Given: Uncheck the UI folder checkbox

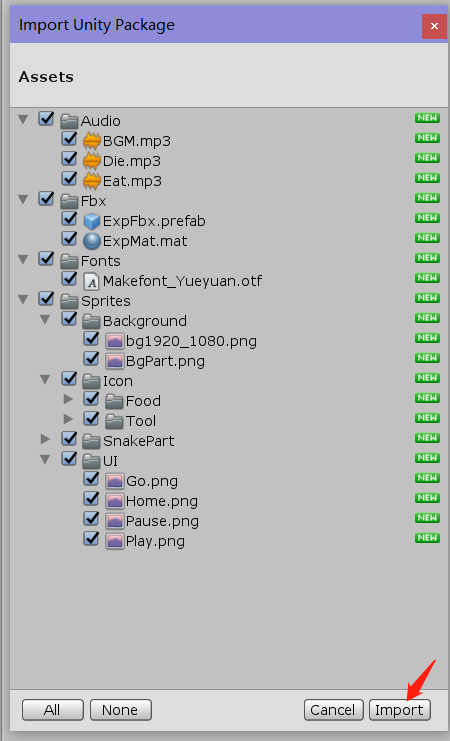Looking at the screenshot, I should coord(69,458).
